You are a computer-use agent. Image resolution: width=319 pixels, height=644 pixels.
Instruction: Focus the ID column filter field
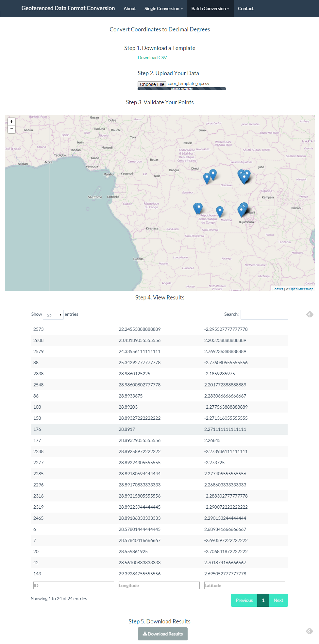pyautogui.click(x=74, y=585)
